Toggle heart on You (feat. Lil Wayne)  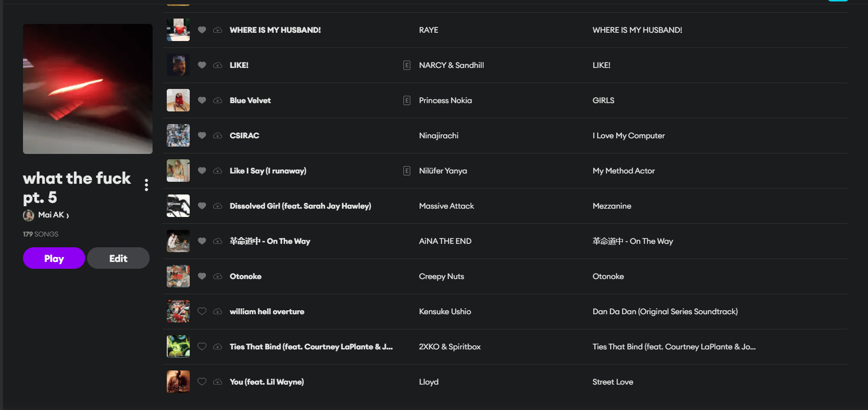pos(202,382)
